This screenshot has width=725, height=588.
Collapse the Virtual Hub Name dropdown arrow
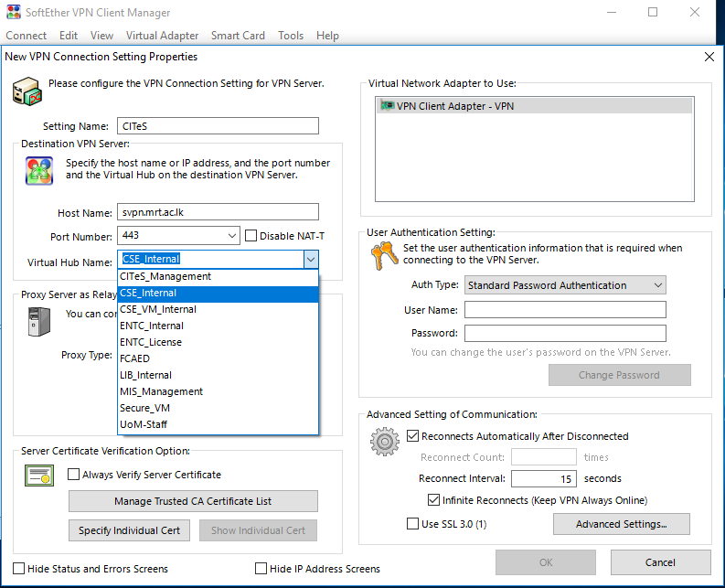311,259
